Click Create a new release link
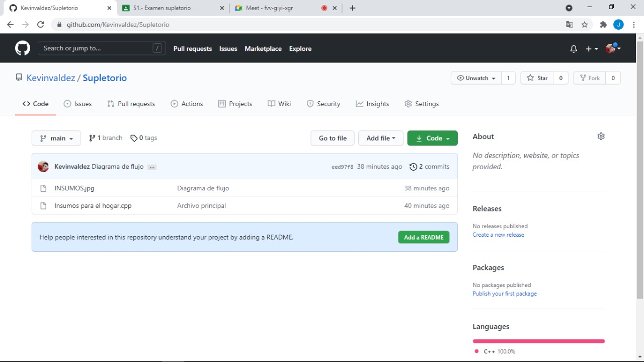The width and height of the screenshot is (644, 362). (498, 235)
